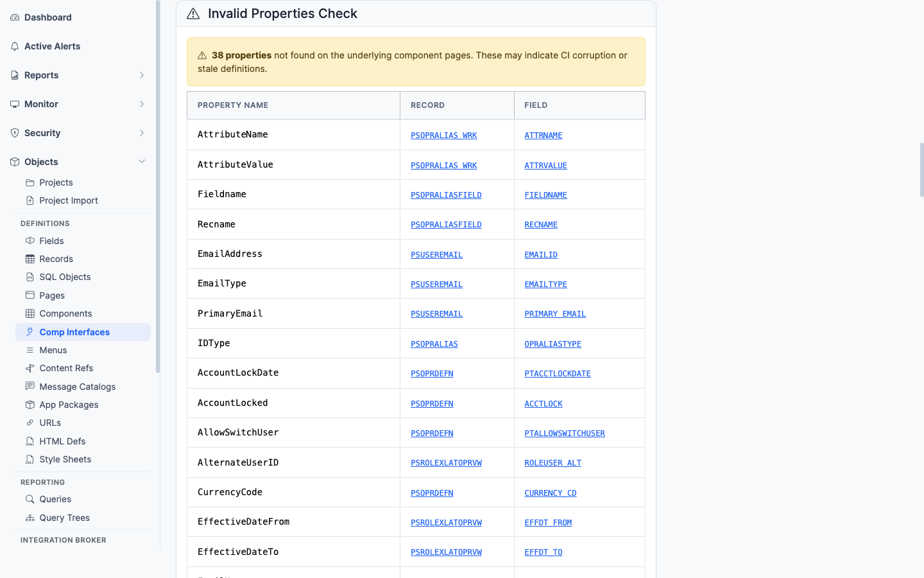The image size is (924, 578).
Task: Click the Records table icon
Action: (x=30, y=259)
